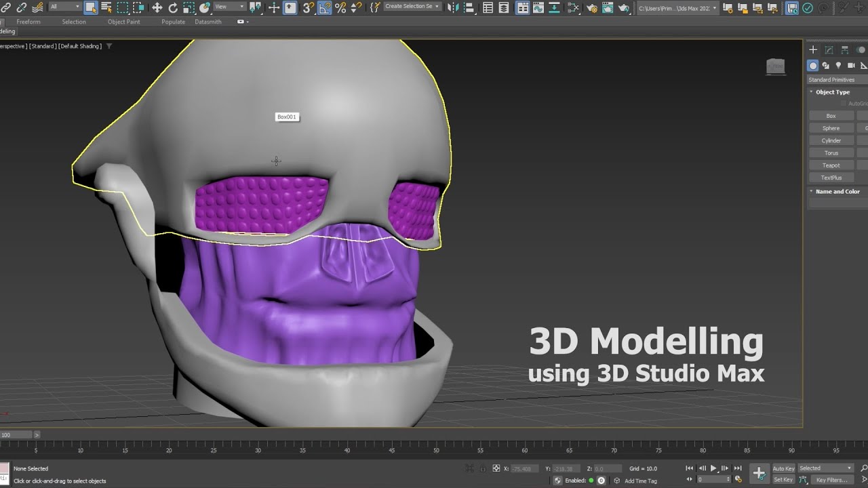Screen dimensions: 868x488
Task: Open the Material Editor teapot icon
Action: [x=574, y=8]
